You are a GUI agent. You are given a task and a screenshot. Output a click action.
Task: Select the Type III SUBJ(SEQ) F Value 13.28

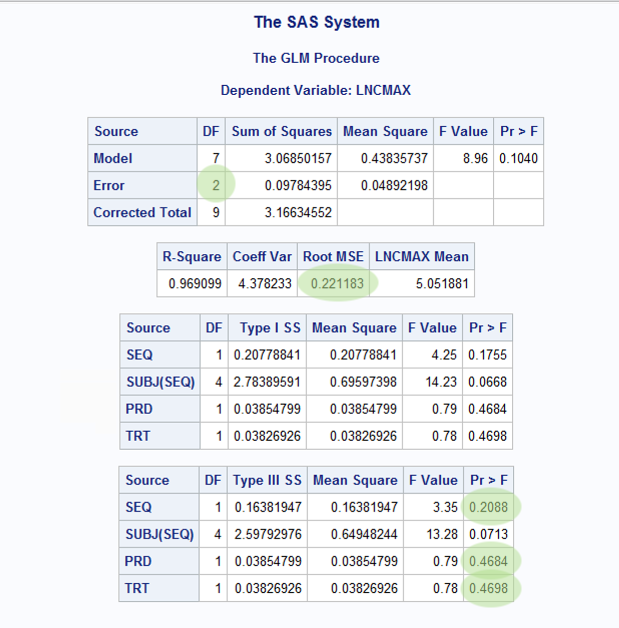pyautogui.click(x=436, y=534)
